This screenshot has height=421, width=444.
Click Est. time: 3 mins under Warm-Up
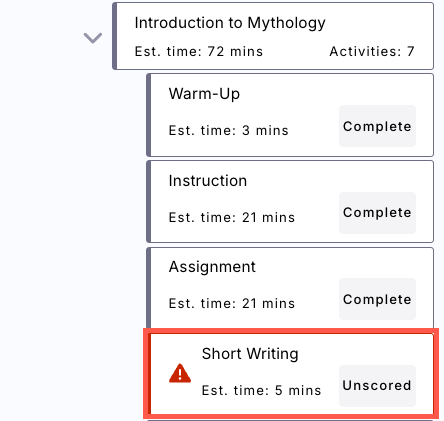pyautogui.click(x=228, y=130)
